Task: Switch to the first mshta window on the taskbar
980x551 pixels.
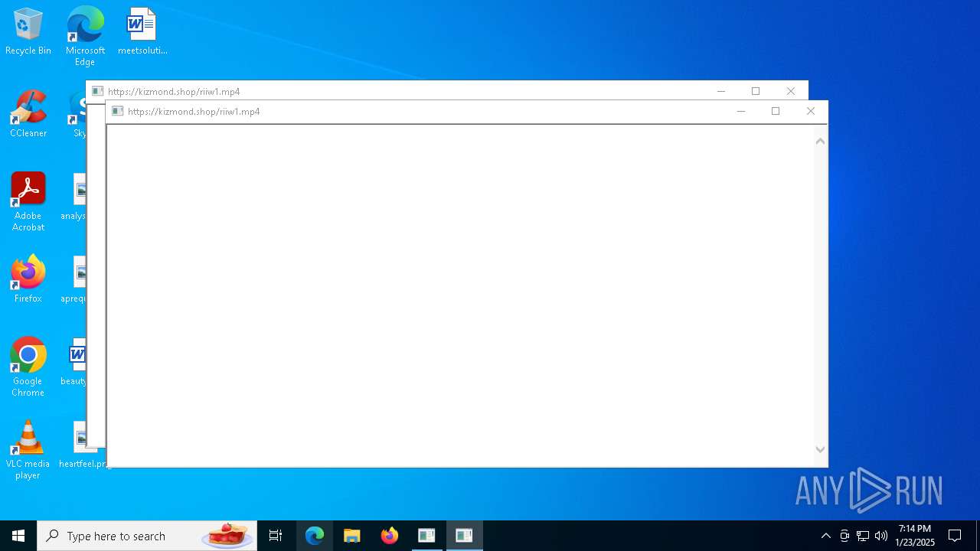Action: tap(426, 536)
